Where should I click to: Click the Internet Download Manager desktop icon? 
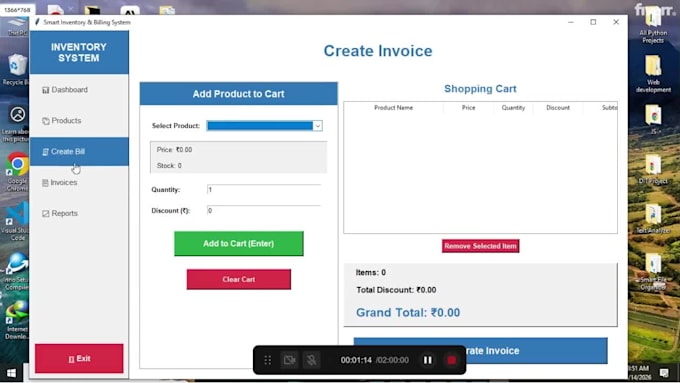(x=17, y=320)
